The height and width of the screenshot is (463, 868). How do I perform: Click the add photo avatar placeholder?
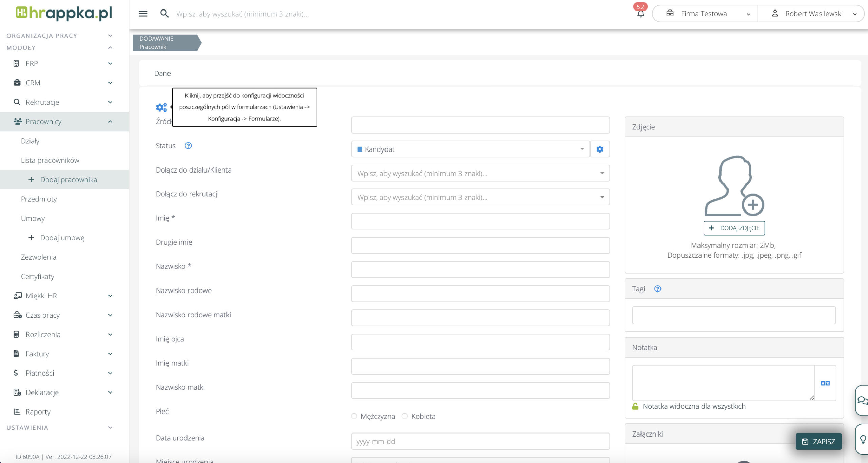point(734,186)
